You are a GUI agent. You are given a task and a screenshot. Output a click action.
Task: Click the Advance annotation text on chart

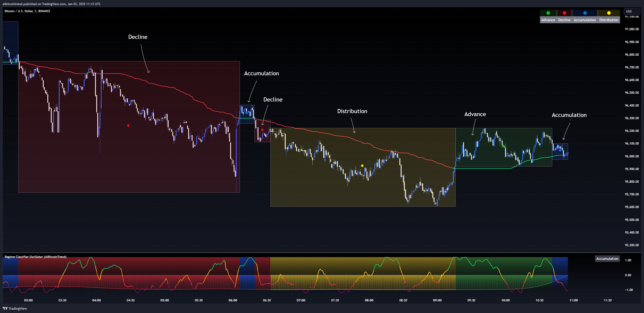coord(475,114)
